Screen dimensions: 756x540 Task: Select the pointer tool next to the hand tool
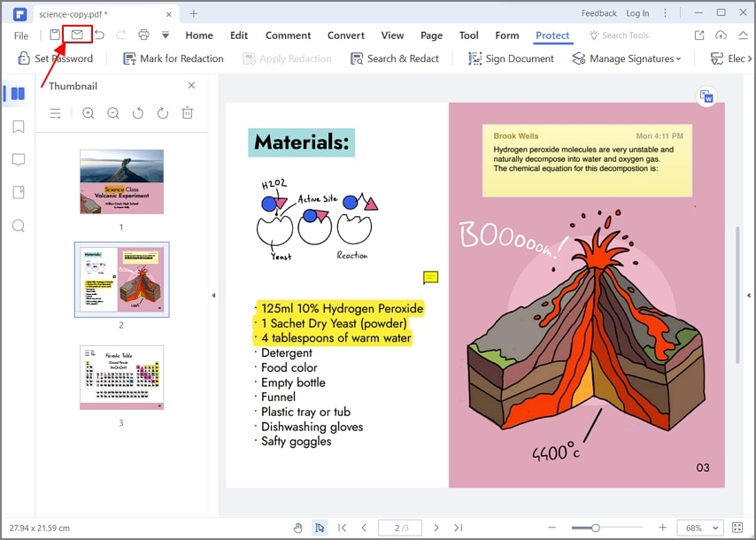(x=320, y=527)
